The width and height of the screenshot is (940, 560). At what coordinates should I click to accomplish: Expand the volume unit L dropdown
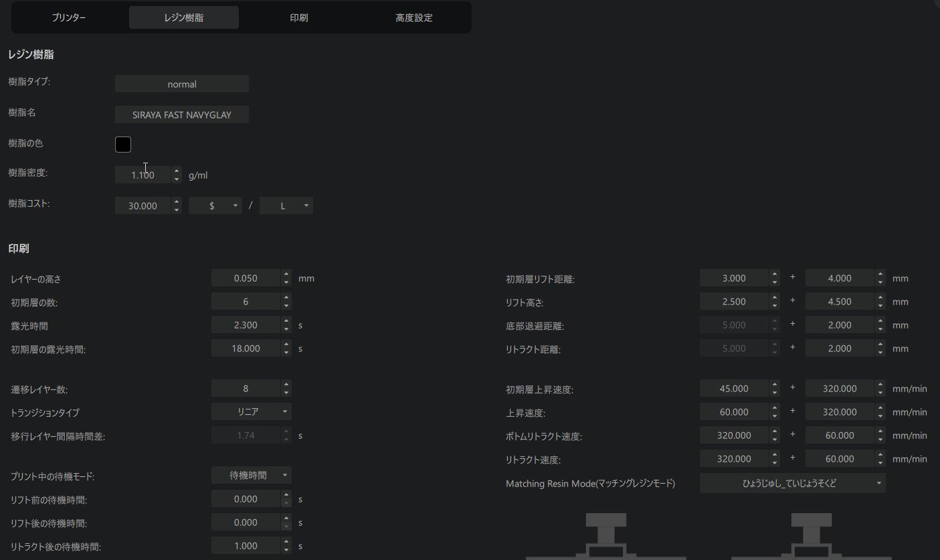286,206
